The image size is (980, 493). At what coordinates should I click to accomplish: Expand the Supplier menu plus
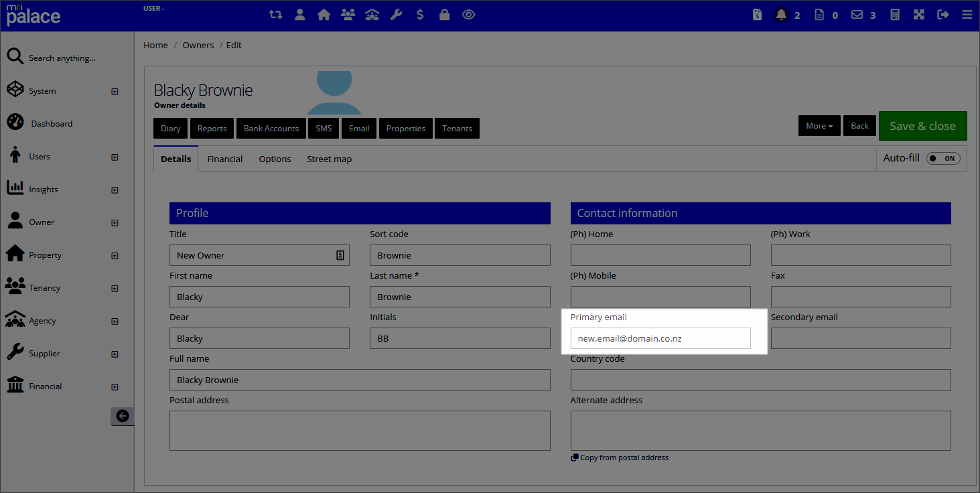(x=115, y=354)
